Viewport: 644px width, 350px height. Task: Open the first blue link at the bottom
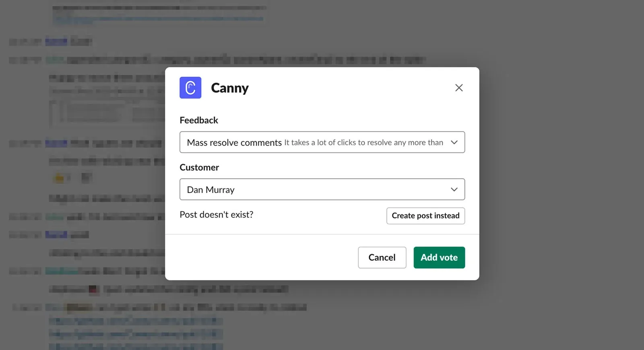pyautogui.click(x=136, y=321)
